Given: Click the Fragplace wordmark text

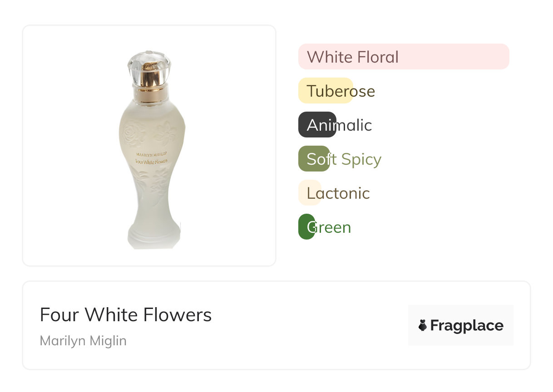Looking at the screenshot, I should (467, 325).
